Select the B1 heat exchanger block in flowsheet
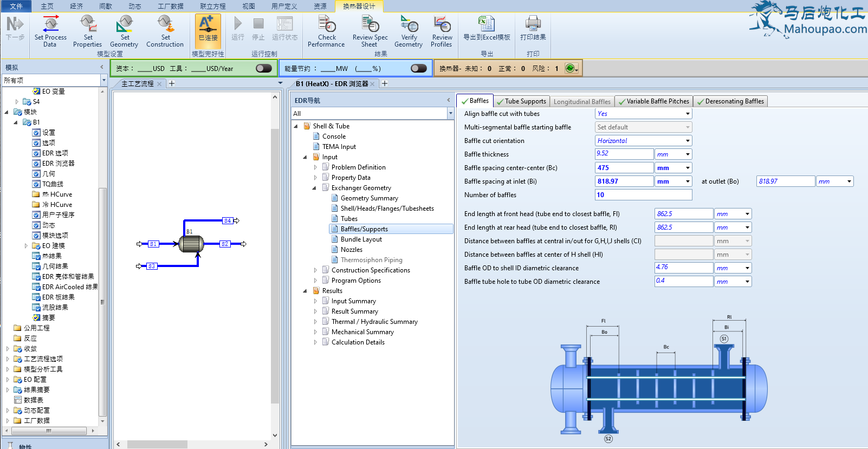Screen dimensions: 868x449 point(191,244)
